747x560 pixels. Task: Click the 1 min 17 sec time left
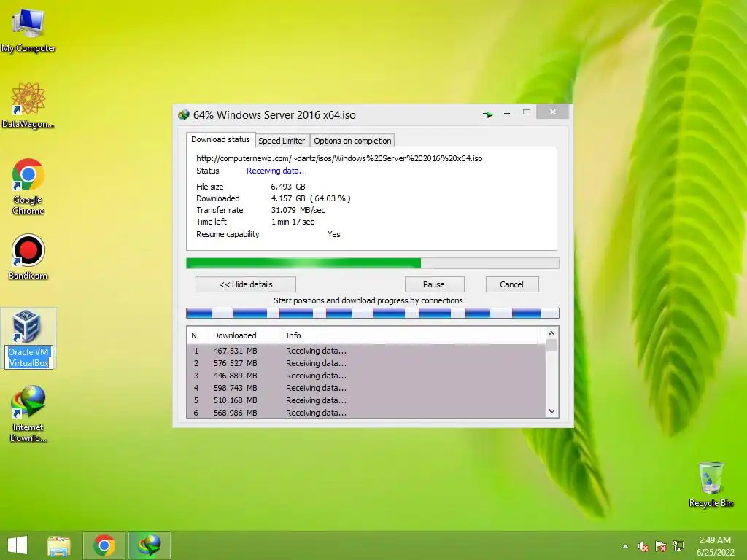pos(293,222)
